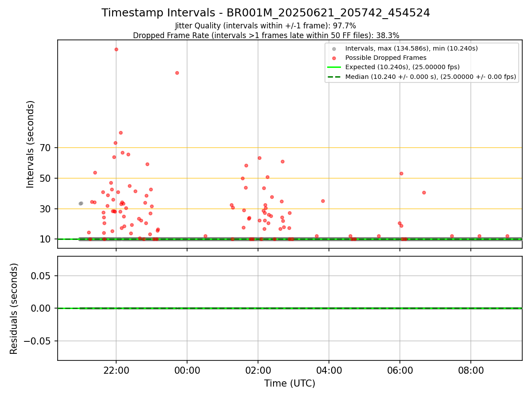The image size is (532, 399).
Task: Click the x-axis tick label '06:00'
Action: click(x=400, y=371)
